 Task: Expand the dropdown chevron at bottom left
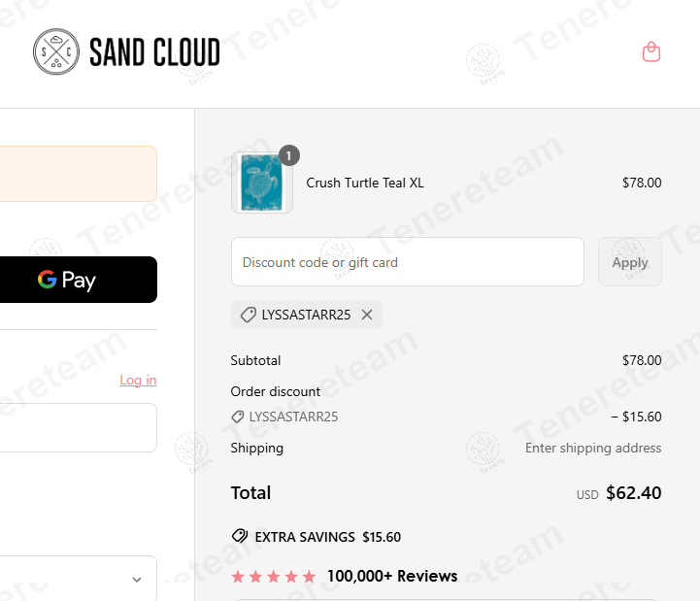[x=137, y=580]
